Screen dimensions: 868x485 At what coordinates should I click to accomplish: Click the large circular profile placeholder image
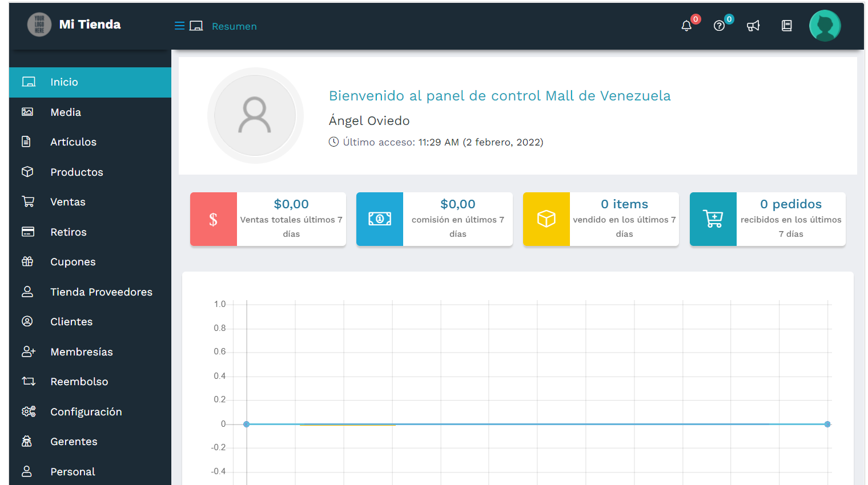coord(255,115)
